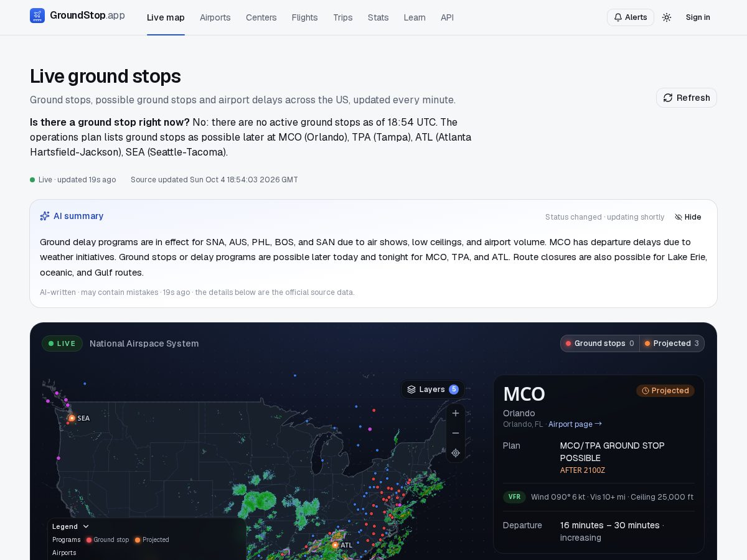This screenshot has width=747, height=560.
Task: Click 'MCO/TPA GROUND STOP POSSIBLE' plan text
Action: pos(613,452)
